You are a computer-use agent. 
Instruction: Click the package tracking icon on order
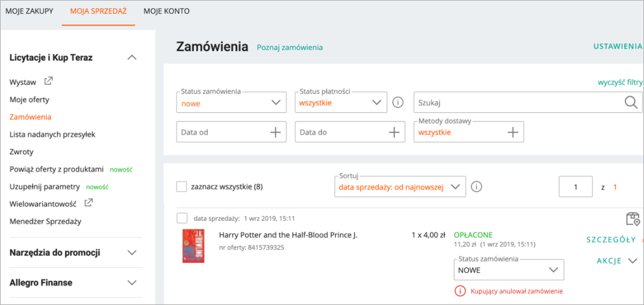(633, 219)
